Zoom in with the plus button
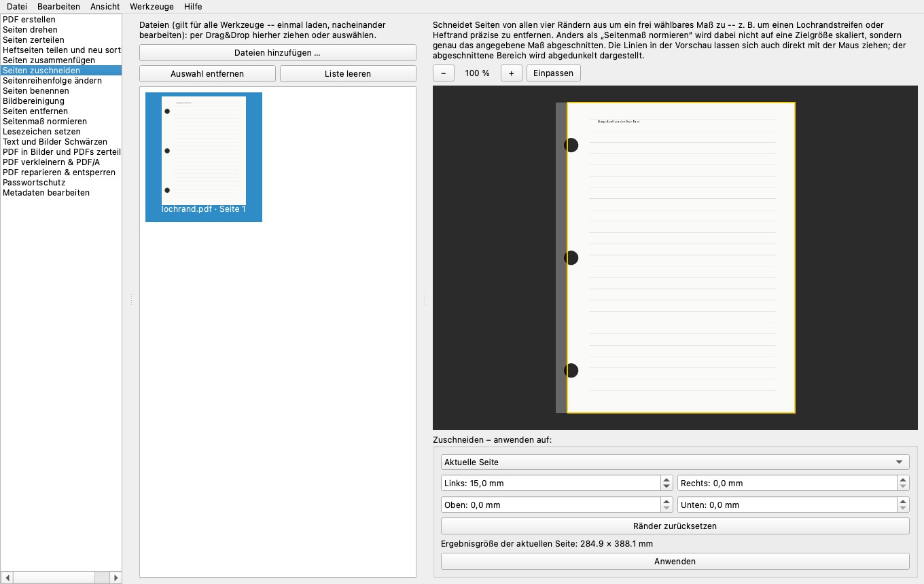 (x=512, y=73)
